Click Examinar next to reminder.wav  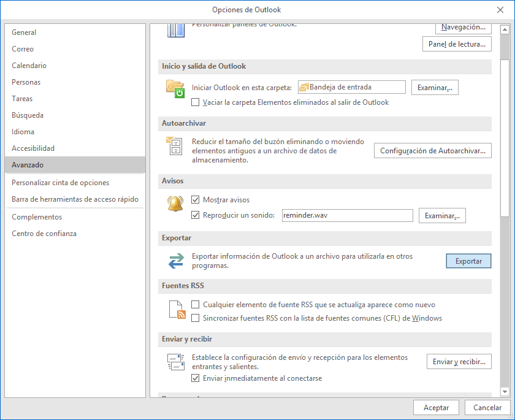pos(442,216)
